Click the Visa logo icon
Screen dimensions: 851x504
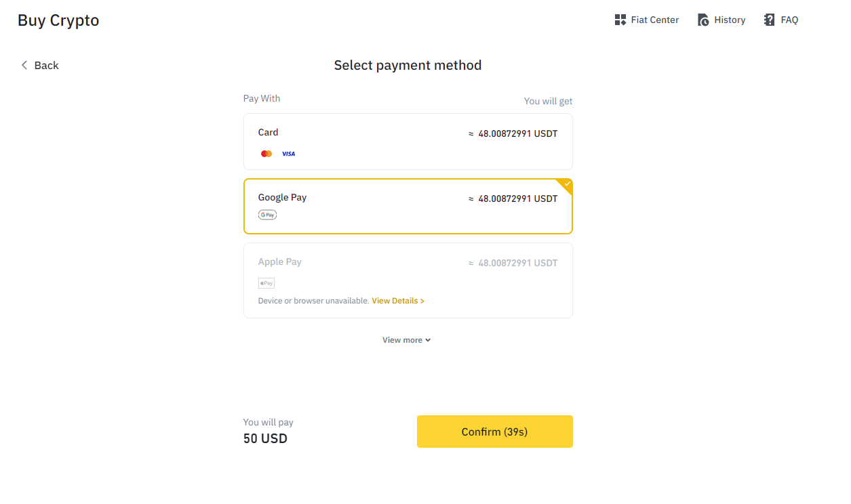pyautogui.click(x=288, y=154)
